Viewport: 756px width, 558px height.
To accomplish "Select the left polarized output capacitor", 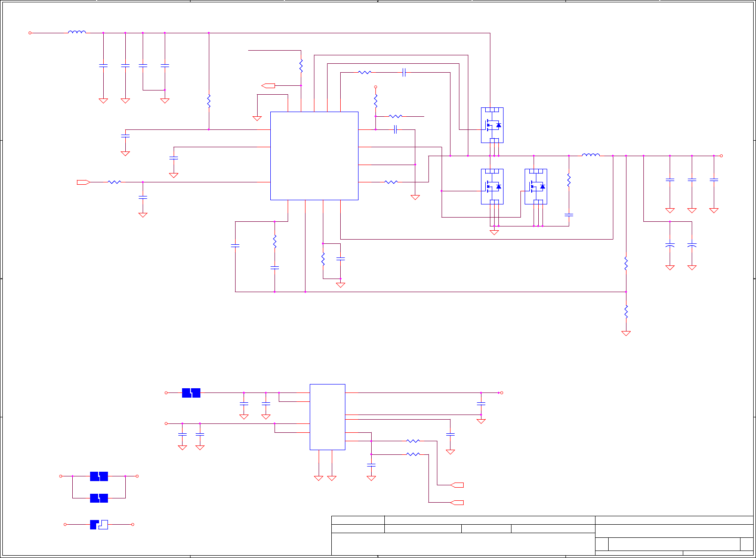I will [670, 245].
